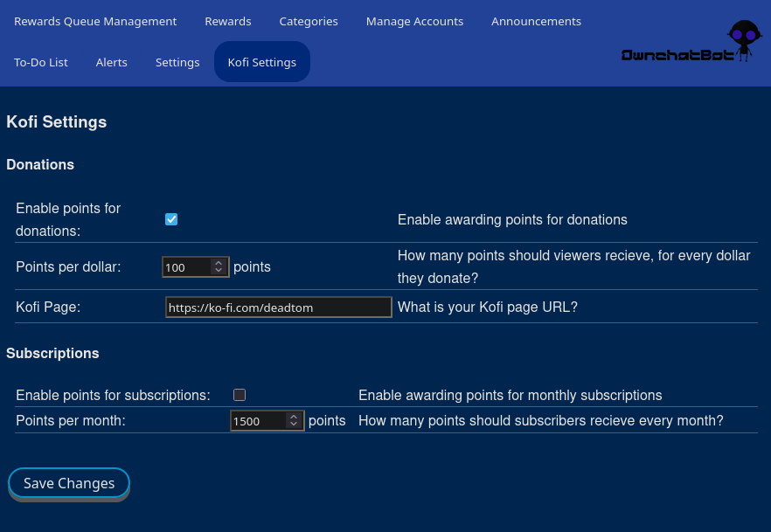Image resolution: width=771 pixels, height=532 pixels.
Task: Click the Kofi Page URL input field
Action: point(278,307)
